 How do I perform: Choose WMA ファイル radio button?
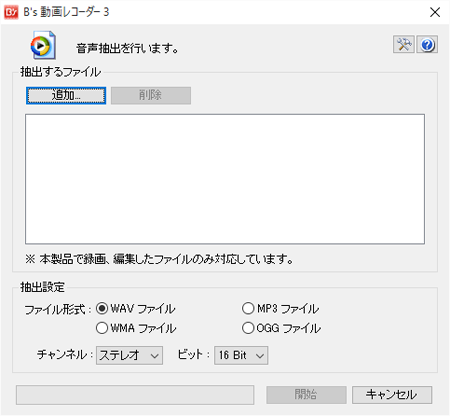coord(102,328)
